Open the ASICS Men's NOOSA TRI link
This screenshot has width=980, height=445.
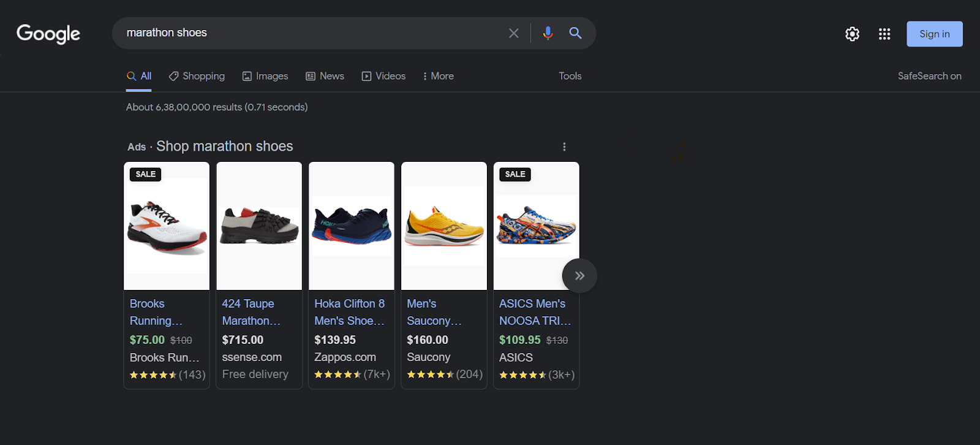534,312
